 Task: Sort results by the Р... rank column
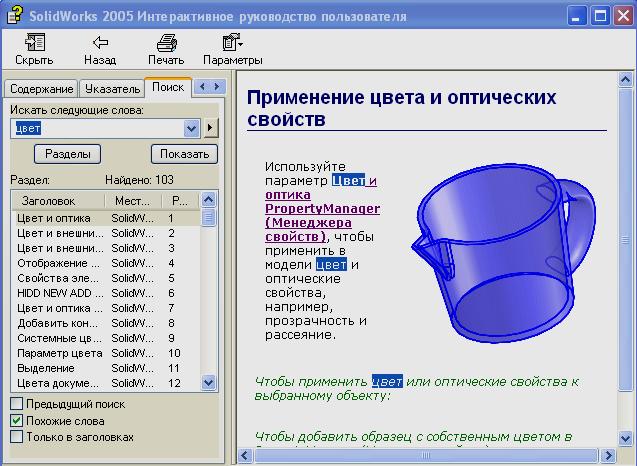[x=180, y=201]
